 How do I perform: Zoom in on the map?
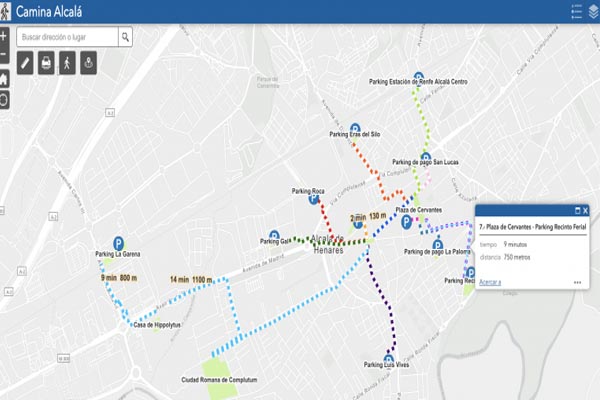click(4, 35)
